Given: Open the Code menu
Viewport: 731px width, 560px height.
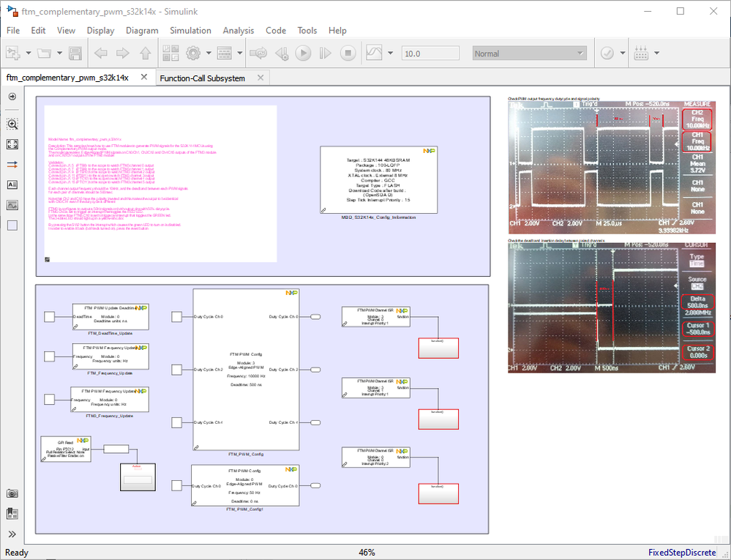Looking at the screenshot, I should [x=276, y=30].
